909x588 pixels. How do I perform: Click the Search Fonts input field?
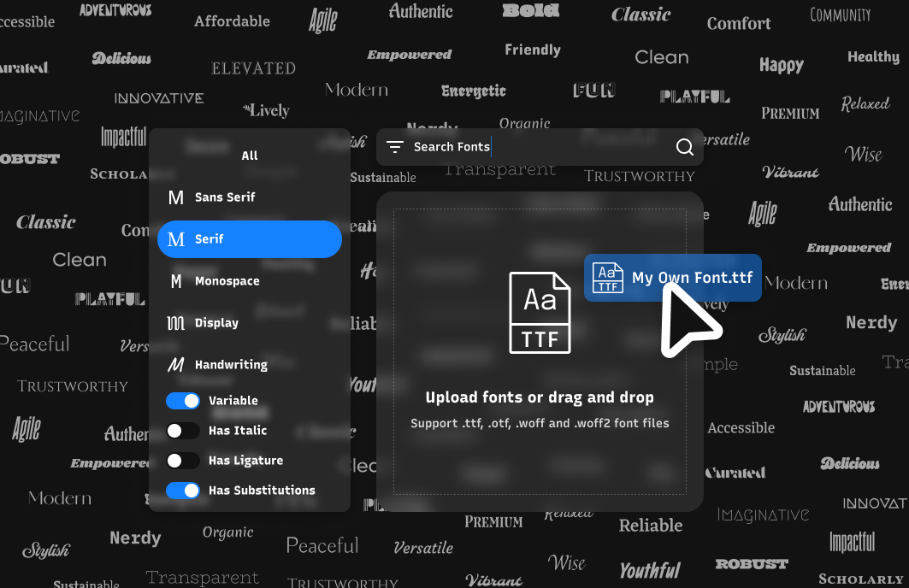tap(539, 147)
